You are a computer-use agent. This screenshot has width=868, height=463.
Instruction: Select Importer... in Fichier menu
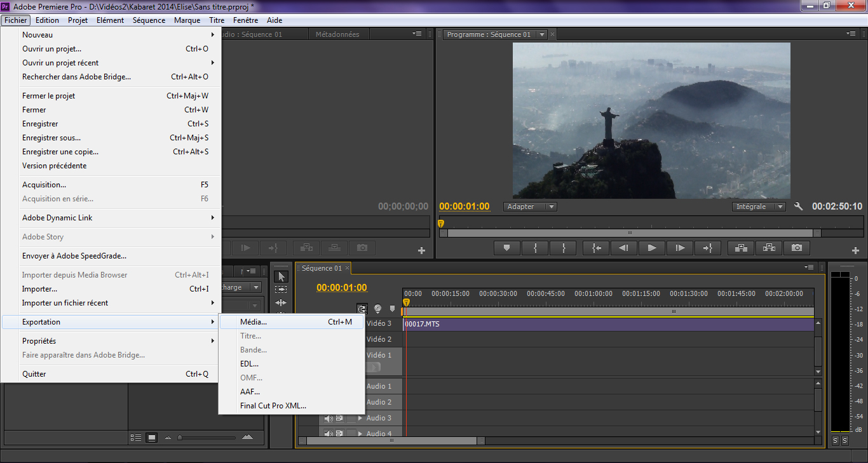112,289
